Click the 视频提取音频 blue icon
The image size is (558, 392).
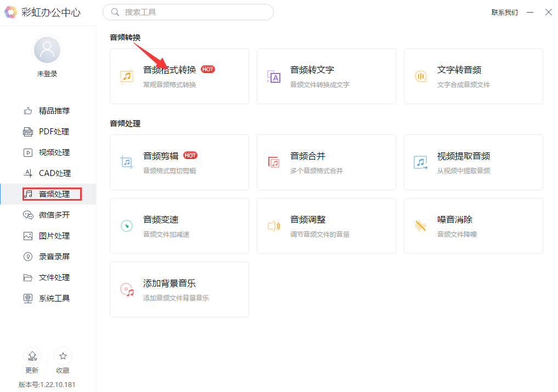(421, 162)
